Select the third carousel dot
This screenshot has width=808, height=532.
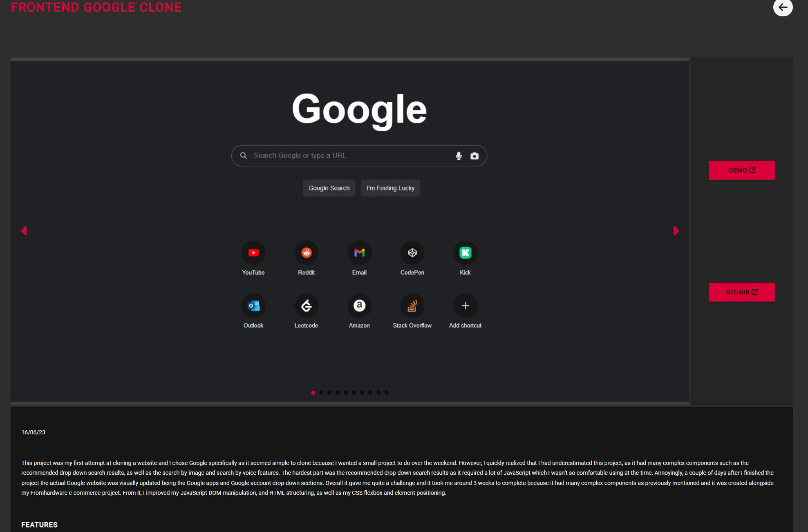tap(329, 393)
